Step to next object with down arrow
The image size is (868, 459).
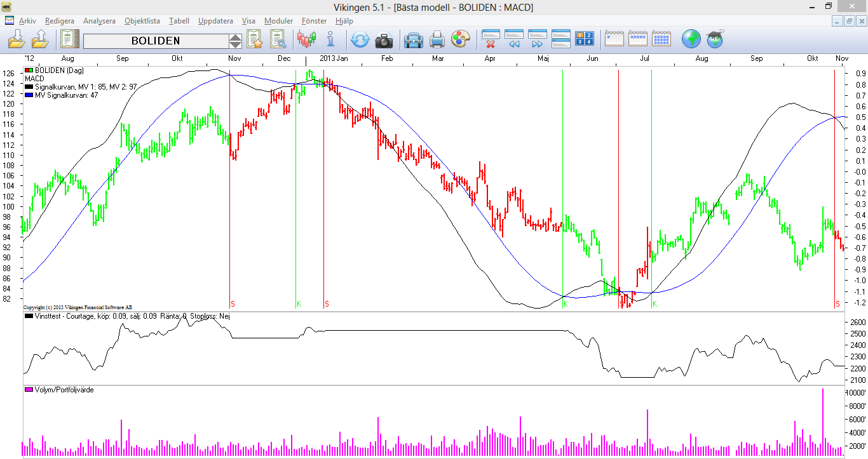click(235, 44)
